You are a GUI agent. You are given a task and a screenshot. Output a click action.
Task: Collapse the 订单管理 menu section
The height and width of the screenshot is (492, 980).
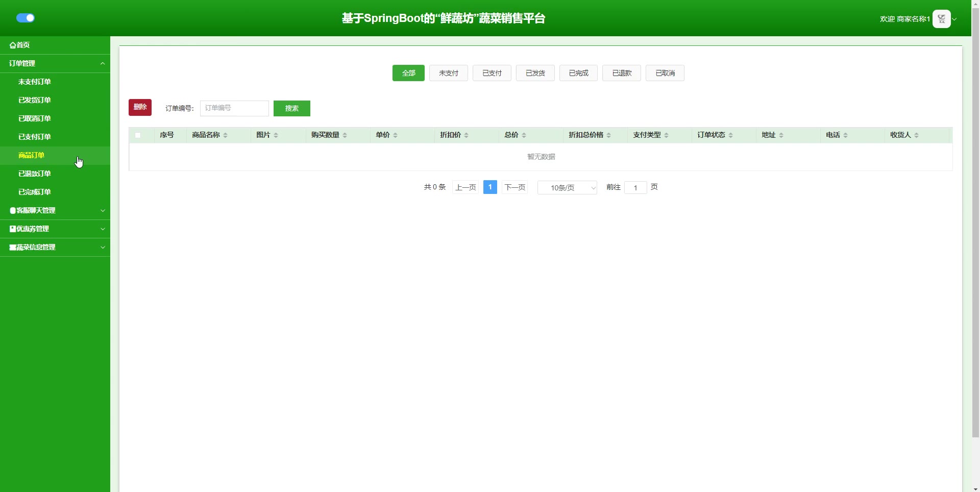pyautogui.click(x=55, y=63)
